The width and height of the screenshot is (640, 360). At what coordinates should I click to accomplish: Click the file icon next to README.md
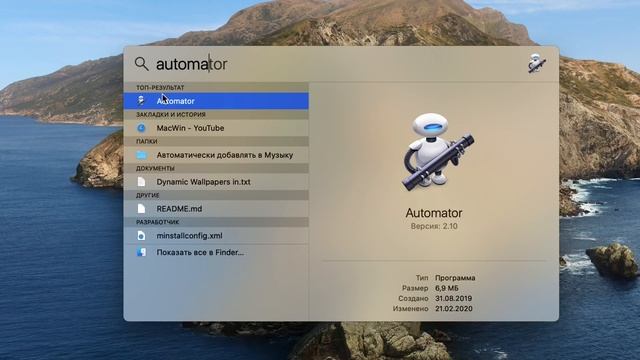(141, 209)
